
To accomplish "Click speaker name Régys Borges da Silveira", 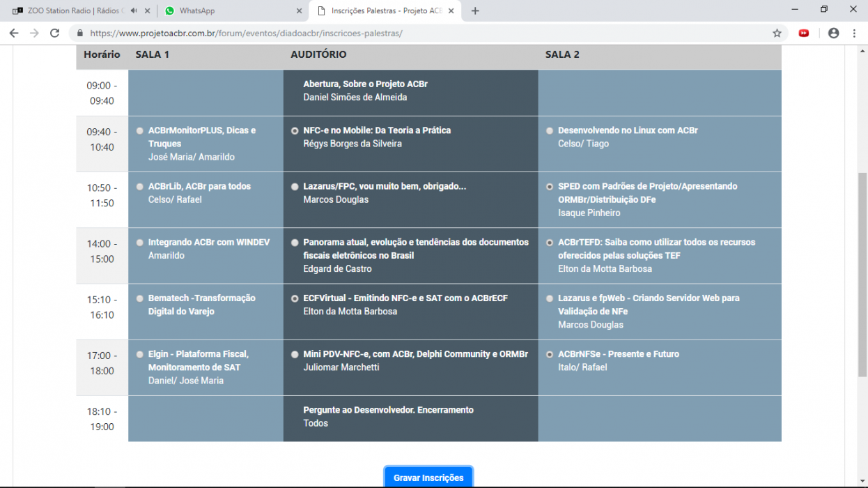I will tap(352, 144).
